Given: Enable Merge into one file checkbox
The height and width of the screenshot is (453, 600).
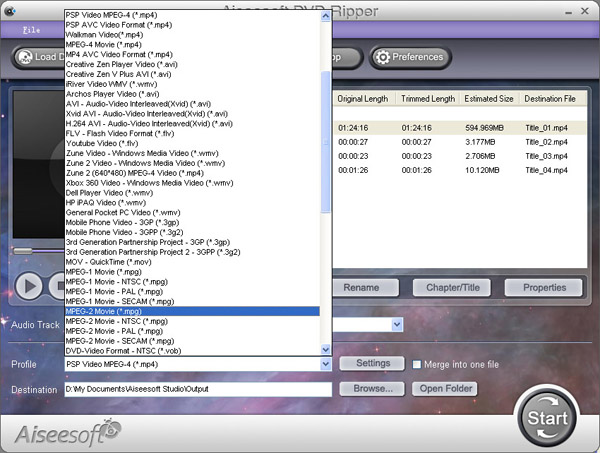Looking at the screenshot, I should 416,364.
